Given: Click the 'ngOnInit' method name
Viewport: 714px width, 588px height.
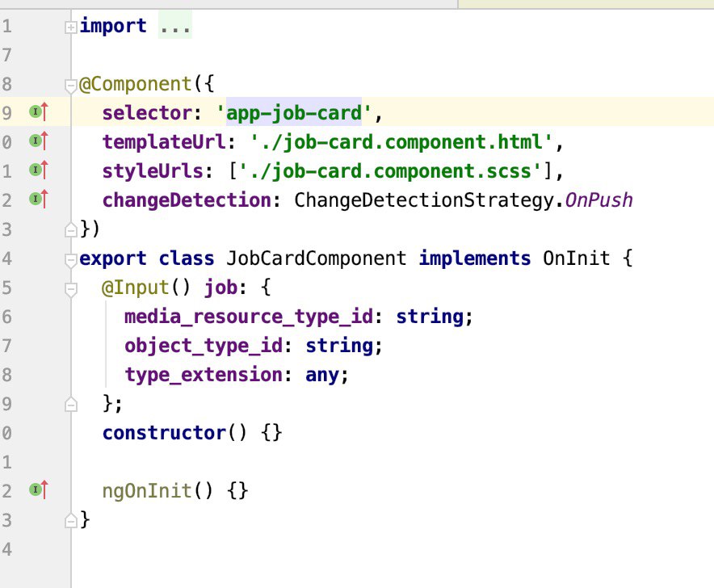Looking at the screenshot, I should coord(147,491).
